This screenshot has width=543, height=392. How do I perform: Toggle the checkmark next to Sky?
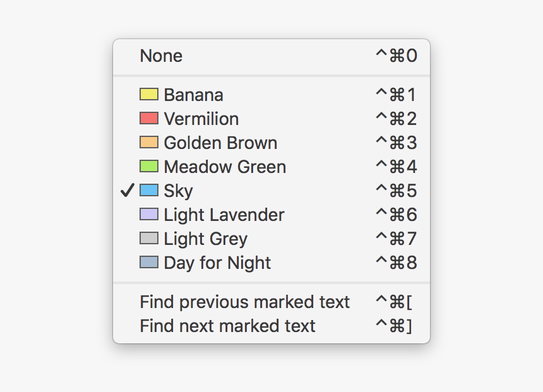(127, 191)
